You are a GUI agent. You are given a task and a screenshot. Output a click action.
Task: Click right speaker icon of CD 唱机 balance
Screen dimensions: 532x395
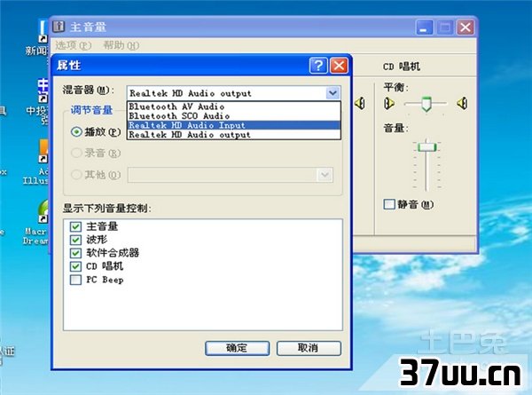point(462,103)
